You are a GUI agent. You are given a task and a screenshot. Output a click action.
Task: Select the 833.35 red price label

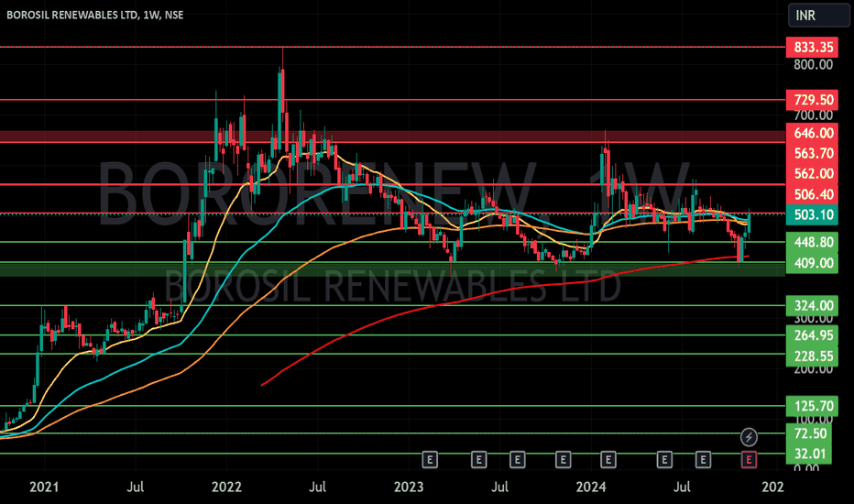coord(812,48)
